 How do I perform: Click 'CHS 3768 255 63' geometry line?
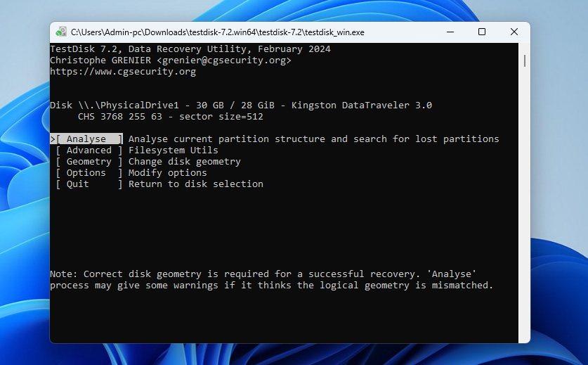tap(170, 117)
